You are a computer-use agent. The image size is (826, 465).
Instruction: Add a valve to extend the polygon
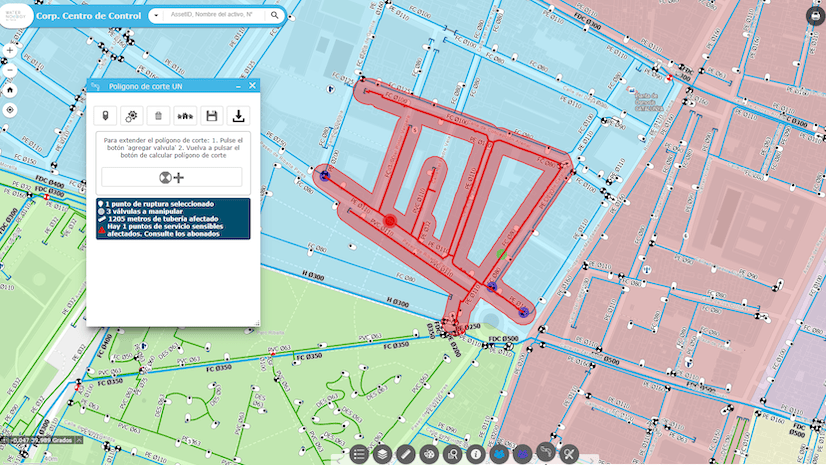(x=172, y=177)
